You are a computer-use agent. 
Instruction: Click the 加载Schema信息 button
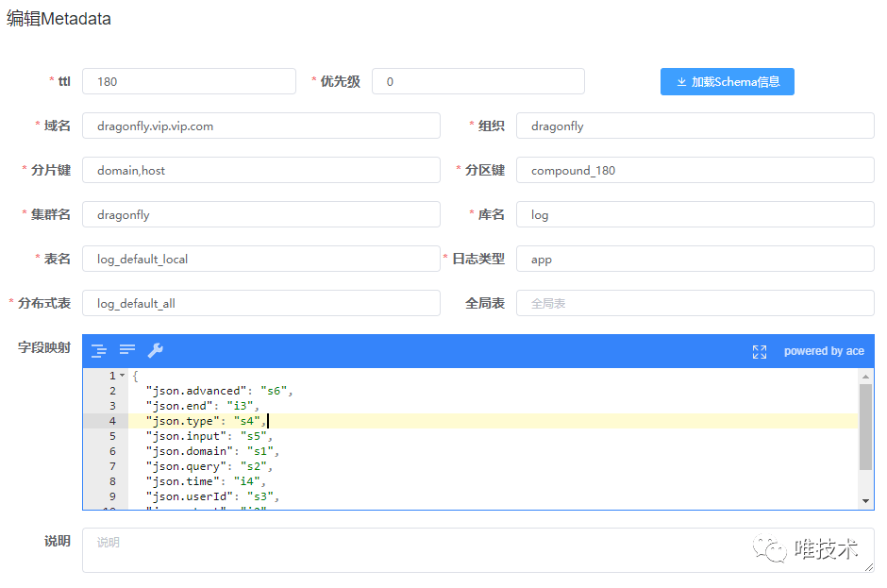coord(727,82)
